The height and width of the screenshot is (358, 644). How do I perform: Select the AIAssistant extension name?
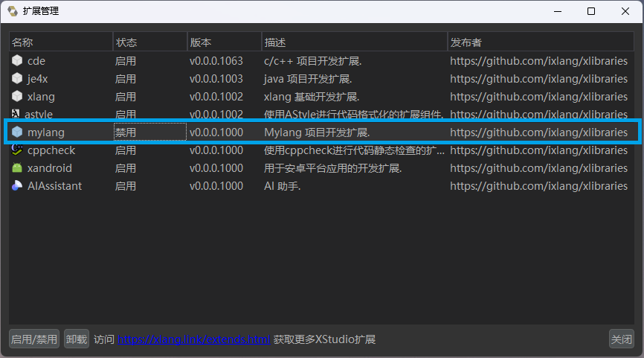click(54, 186)
